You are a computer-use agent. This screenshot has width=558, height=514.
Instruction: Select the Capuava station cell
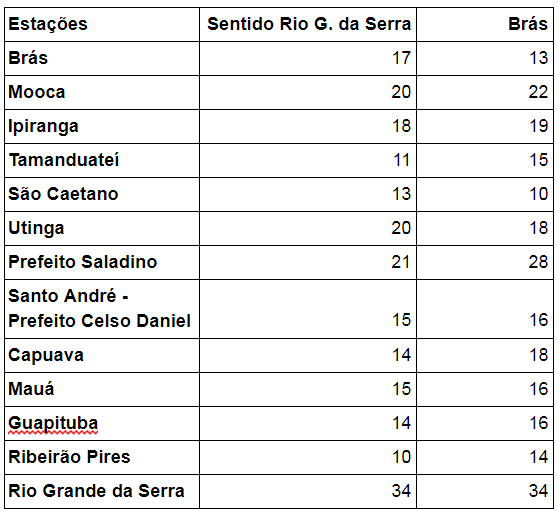pos(102,356)
